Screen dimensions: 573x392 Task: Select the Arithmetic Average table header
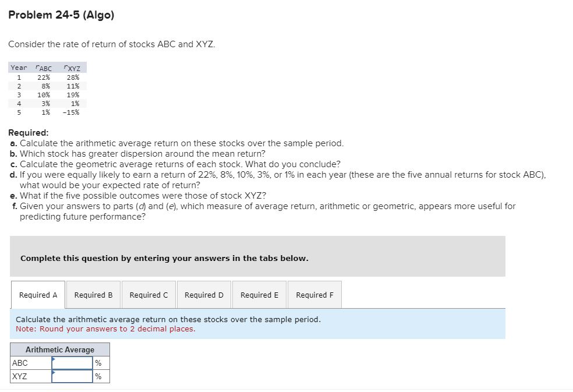(60, 349)
